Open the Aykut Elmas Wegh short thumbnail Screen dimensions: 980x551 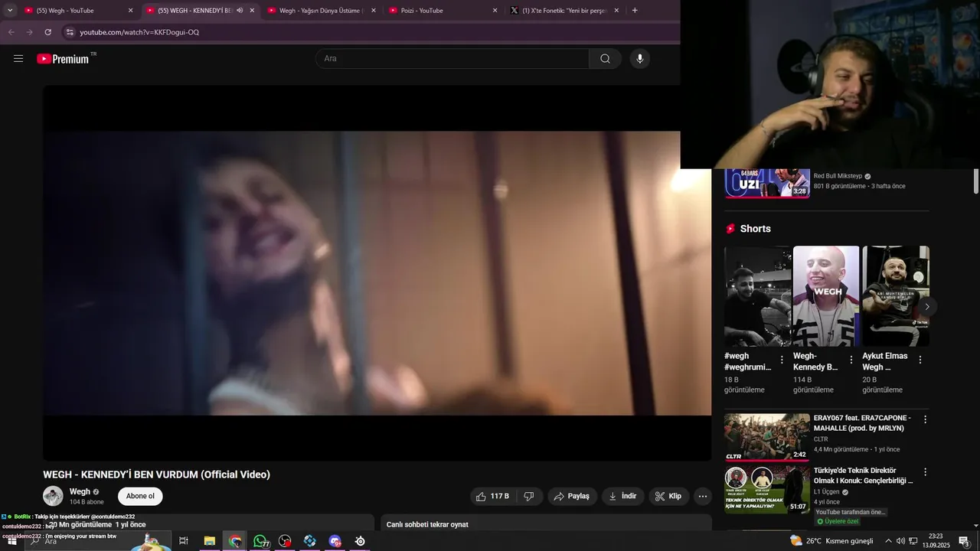click(x=896, y=296)
